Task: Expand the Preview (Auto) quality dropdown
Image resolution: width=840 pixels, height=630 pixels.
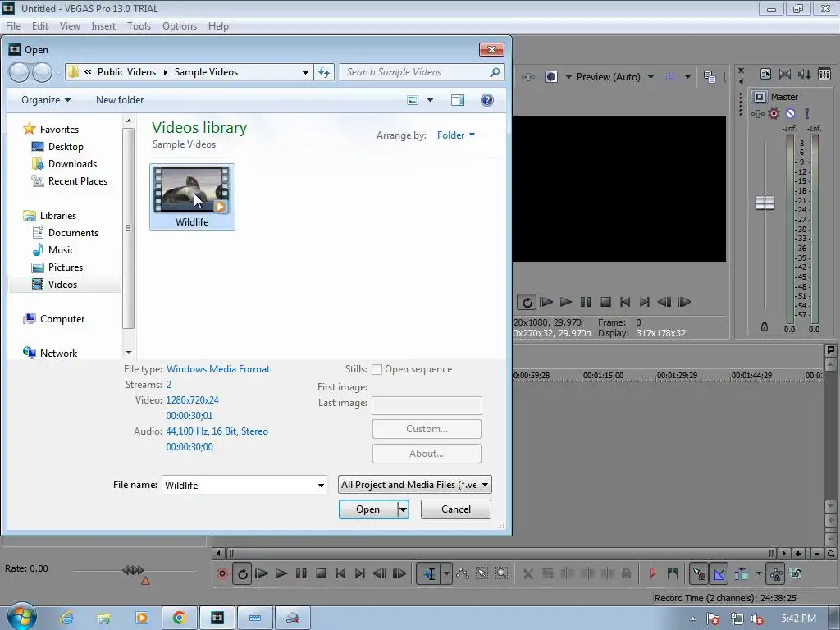Action: [x=651, y=77]
